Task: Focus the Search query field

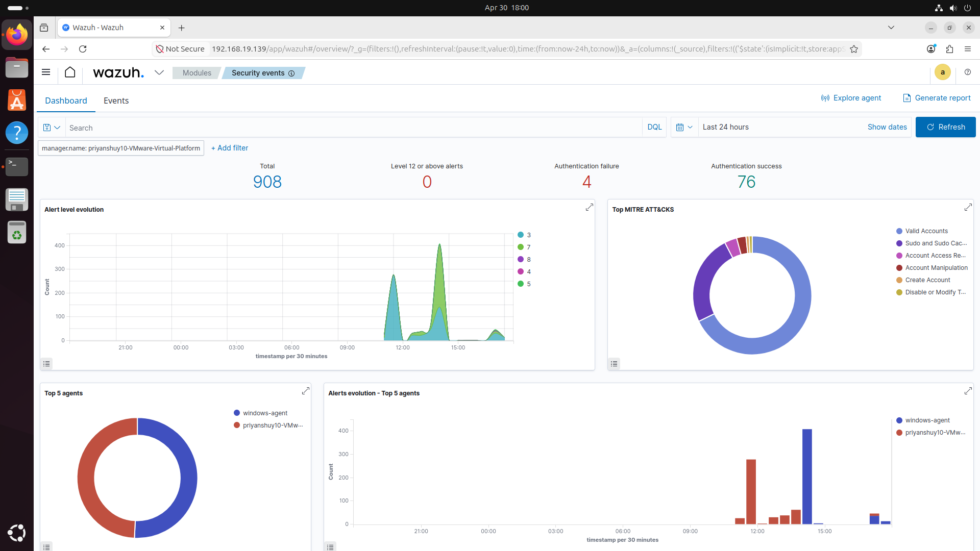Action: click(x=353, y=128)
